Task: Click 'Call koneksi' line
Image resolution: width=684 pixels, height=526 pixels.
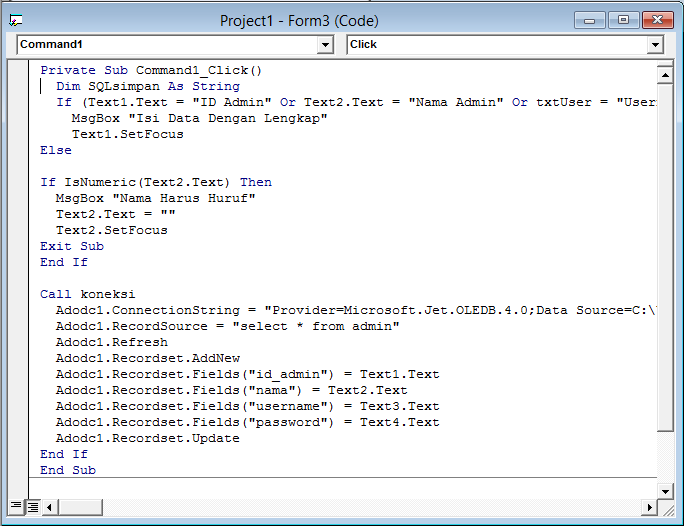Action: pyautogui.click(x=88, y=294)
